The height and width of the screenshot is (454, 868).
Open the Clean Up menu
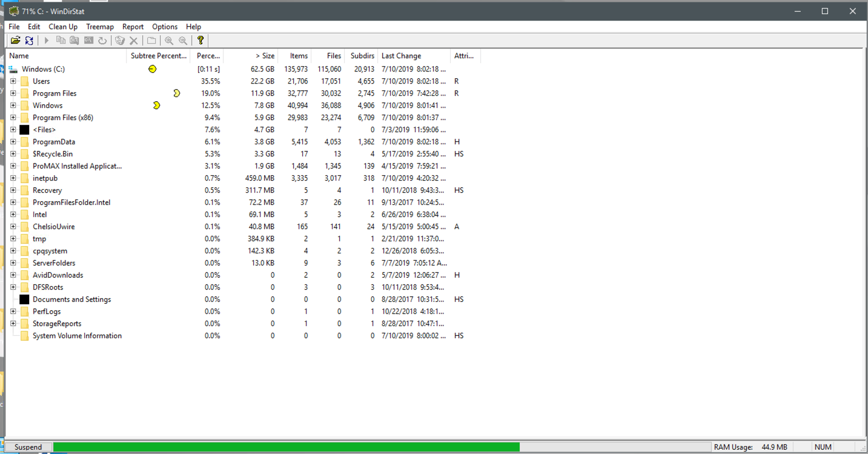tap(63, 27)
